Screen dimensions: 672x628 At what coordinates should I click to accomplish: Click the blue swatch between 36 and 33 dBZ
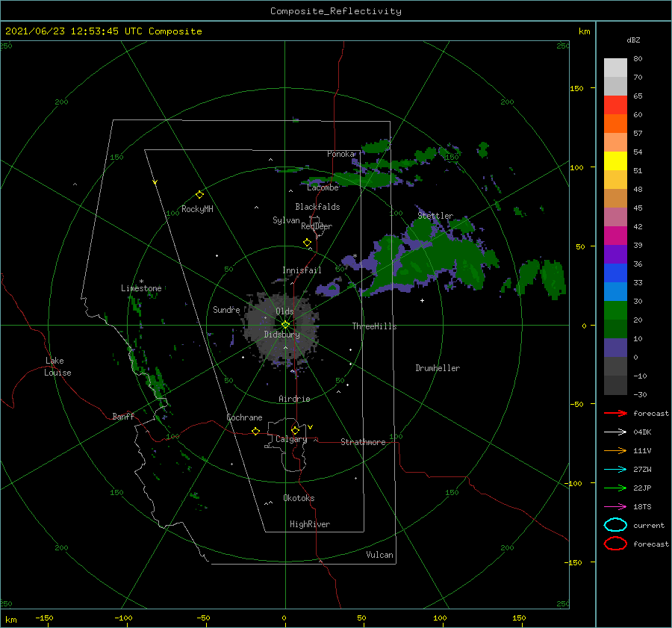tap(615, 273)
